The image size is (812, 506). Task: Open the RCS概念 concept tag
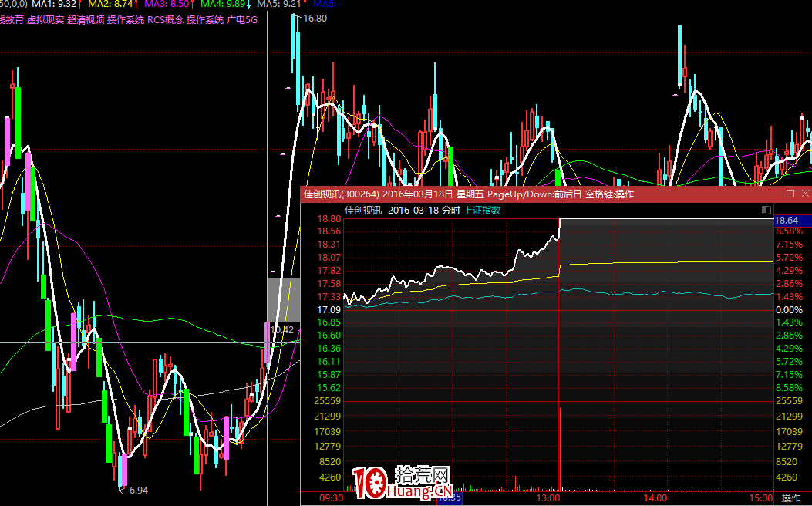click(x=166, y=19)
